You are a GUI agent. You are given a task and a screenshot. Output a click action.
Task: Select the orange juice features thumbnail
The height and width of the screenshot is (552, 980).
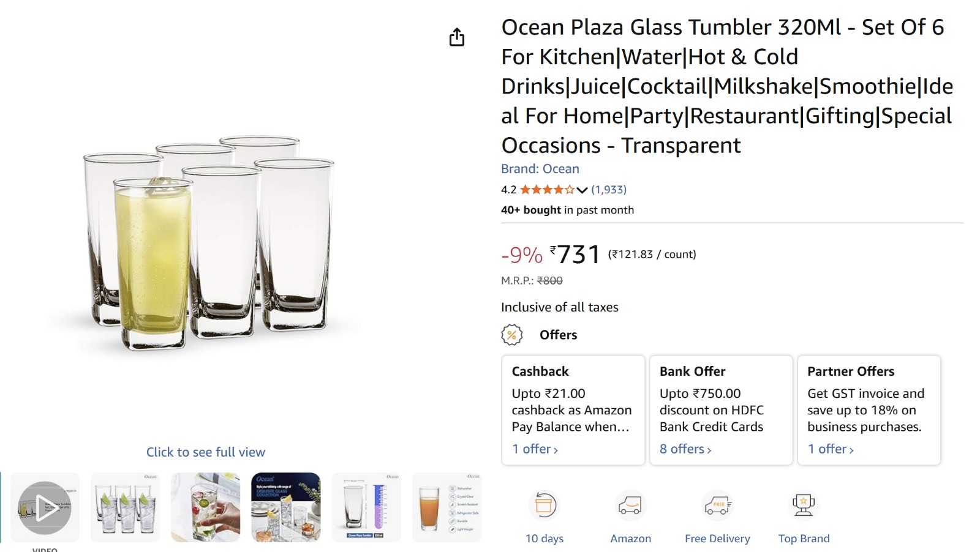447,507
